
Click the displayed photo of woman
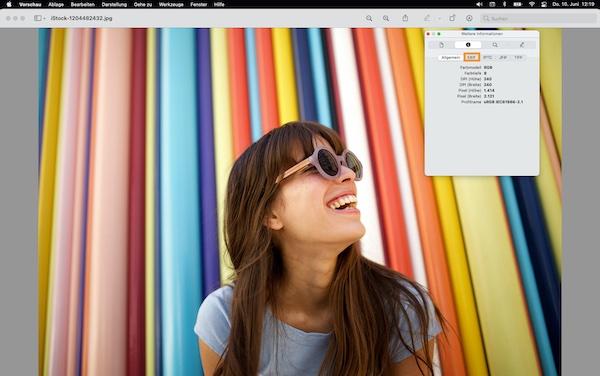point(300,202)
